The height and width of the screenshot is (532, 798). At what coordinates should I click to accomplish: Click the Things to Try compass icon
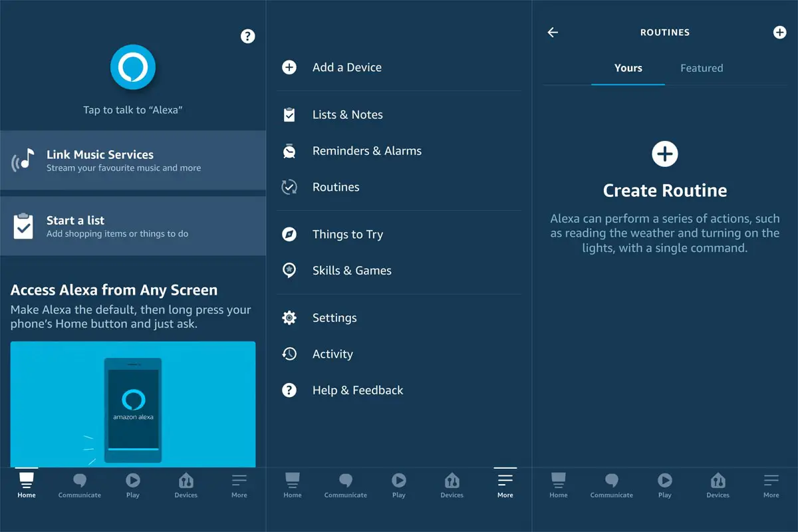289,234
